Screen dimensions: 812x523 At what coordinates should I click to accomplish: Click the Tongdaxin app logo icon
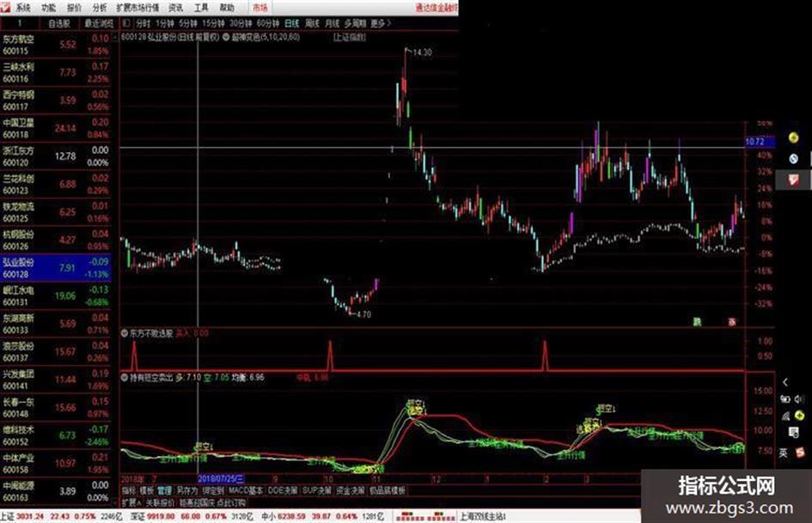(5, 7)
